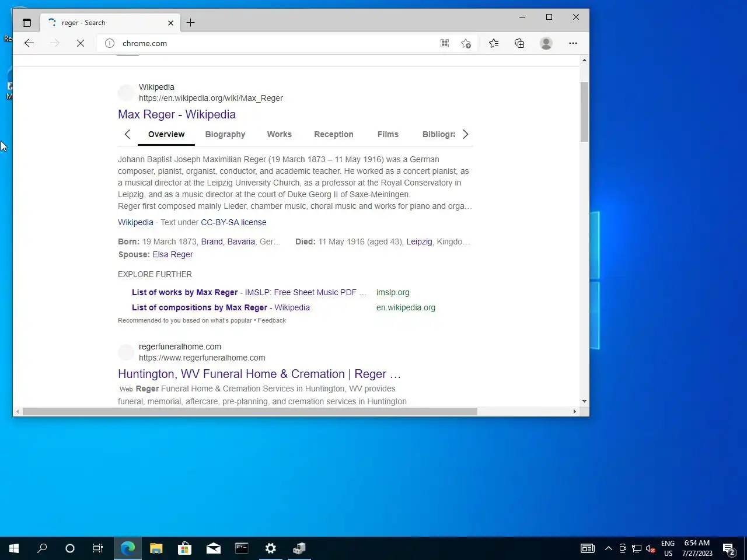Follow the Bavaria link
This screenshot has height=560, width=747.
241,242
